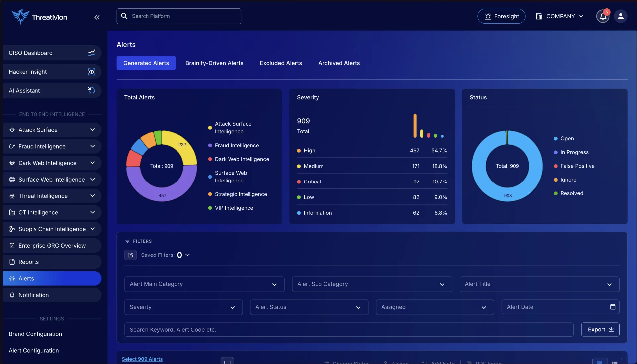This screenshot has height=364, width=637.
Task: Click the Alert Date calendar icon
Action: [613, 307]
